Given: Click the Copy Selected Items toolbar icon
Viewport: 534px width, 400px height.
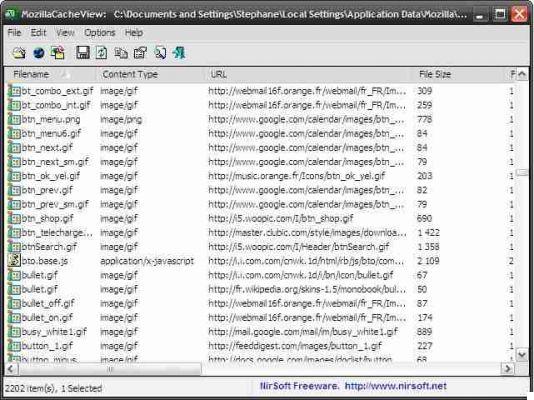Looking at the screenshot, I should point(121,53).
